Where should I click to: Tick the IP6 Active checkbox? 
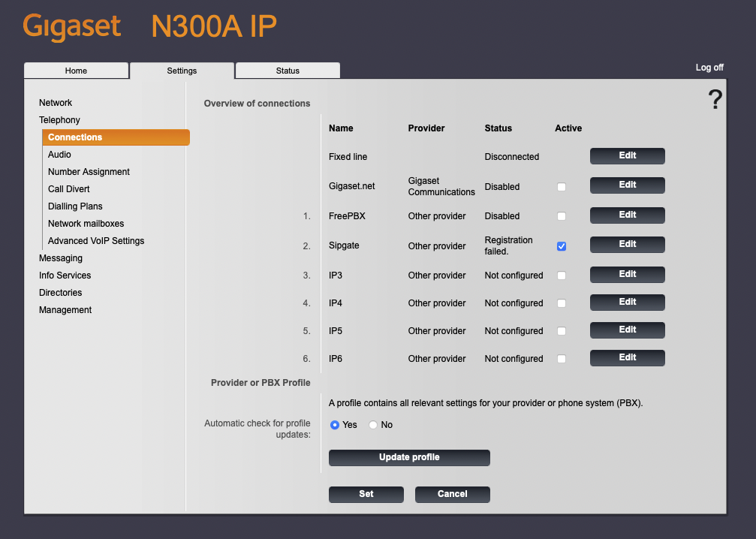tap(562, 359)
